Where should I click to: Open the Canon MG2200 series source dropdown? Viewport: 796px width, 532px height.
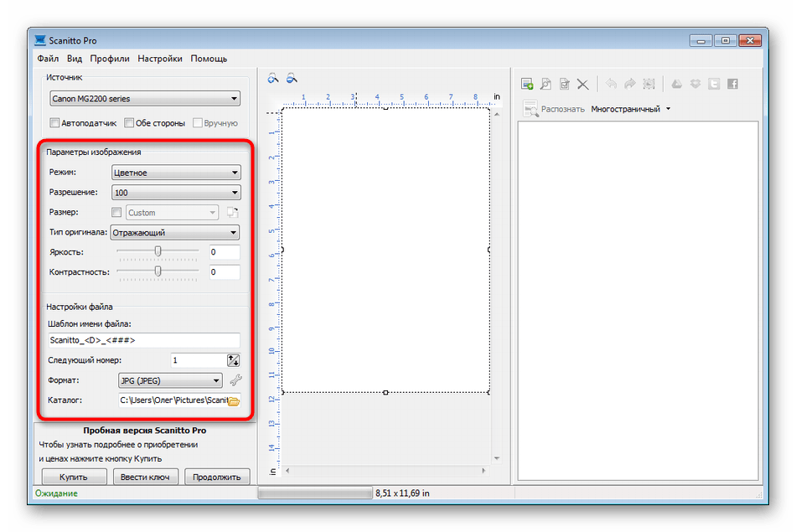coord(145,99)
